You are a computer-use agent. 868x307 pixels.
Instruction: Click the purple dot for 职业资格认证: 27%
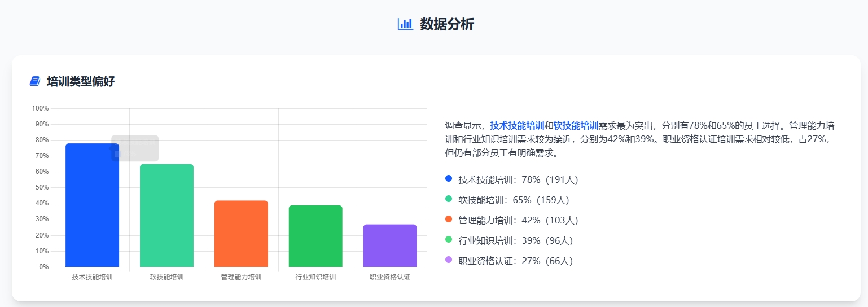pyautogui.click(x=449, y=260)
